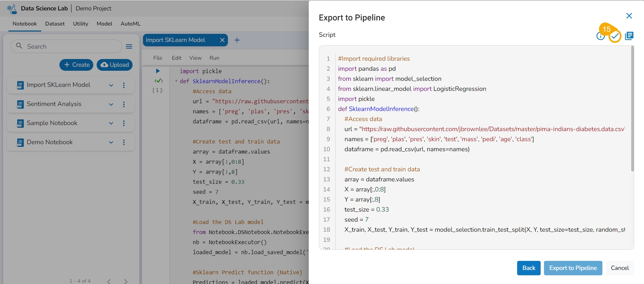The image size is (644, 284).
Task: Open the notebook list hamburger menu
Action: coord(129,47)
